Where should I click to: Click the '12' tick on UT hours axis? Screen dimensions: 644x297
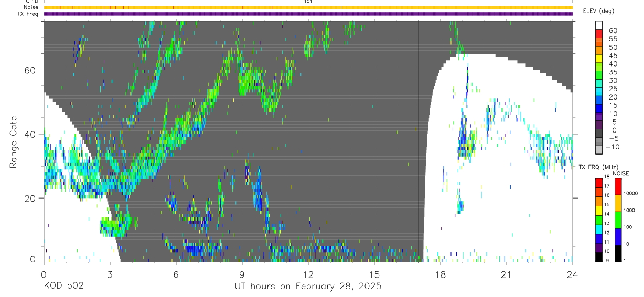[308, 274]
